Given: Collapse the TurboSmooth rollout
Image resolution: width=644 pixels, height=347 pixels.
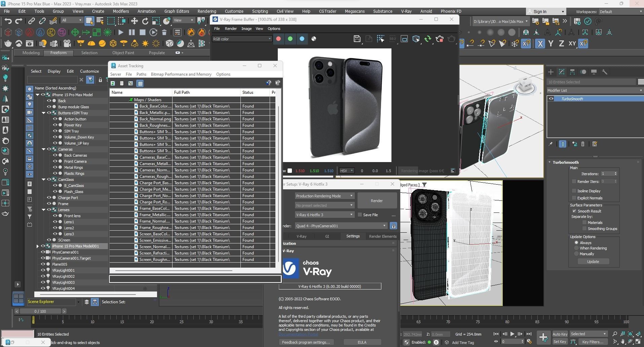Looking at the screenshot, I should [x=550, y=162].
